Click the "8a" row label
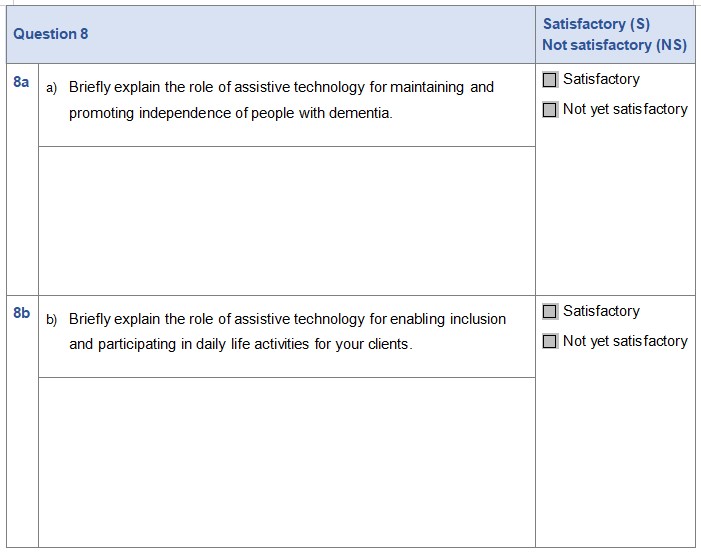Screen dimensions: 701x552 pos(22,81)
